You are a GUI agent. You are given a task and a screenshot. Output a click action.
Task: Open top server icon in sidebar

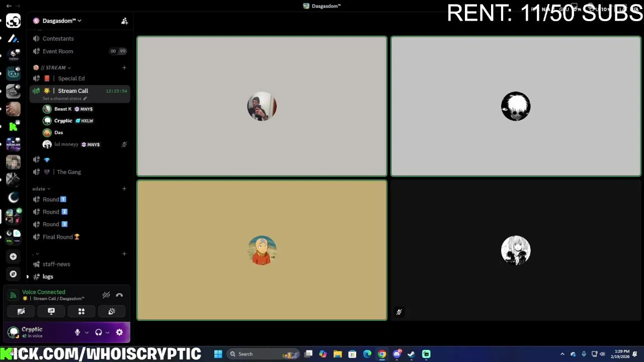pos(13,21)
